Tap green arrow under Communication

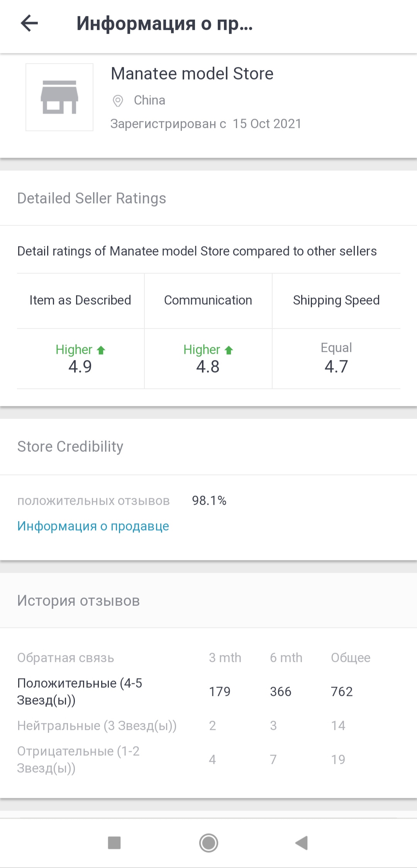pyautogui.click(x=229, y=350)
